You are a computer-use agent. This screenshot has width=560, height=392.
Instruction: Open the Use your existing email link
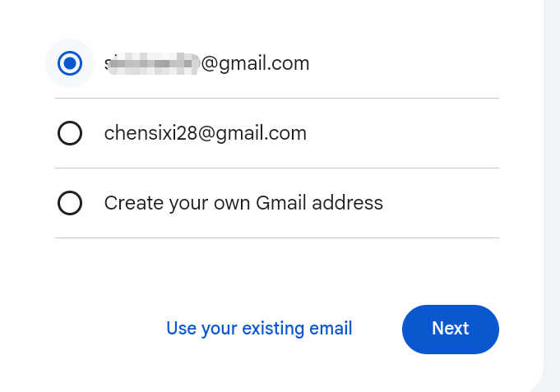tap(259, 329)
